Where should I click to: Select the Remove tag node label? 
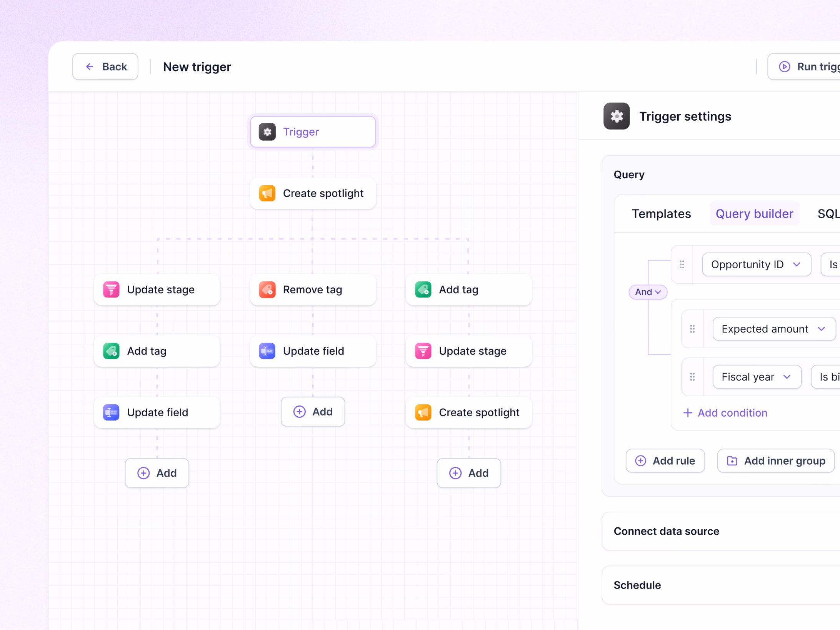pos(312,289)
